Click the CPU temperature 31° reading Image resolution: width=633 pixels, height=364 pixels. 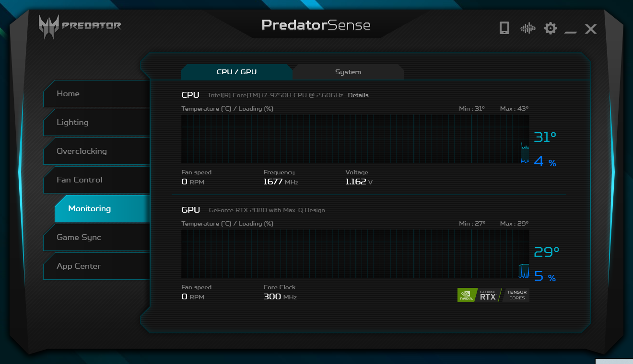coord(545,137)
